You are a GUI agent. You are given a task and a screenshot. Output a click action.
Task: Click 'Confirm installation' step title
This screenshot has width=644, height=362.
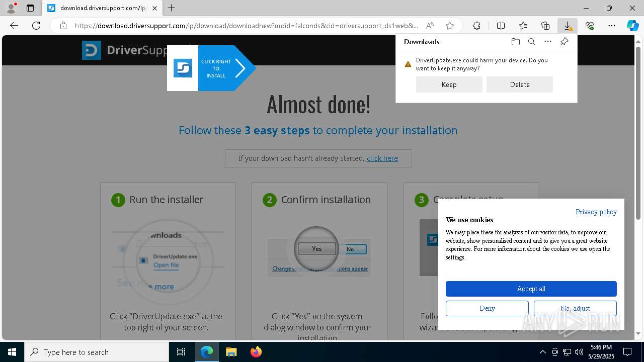(326, 200)
